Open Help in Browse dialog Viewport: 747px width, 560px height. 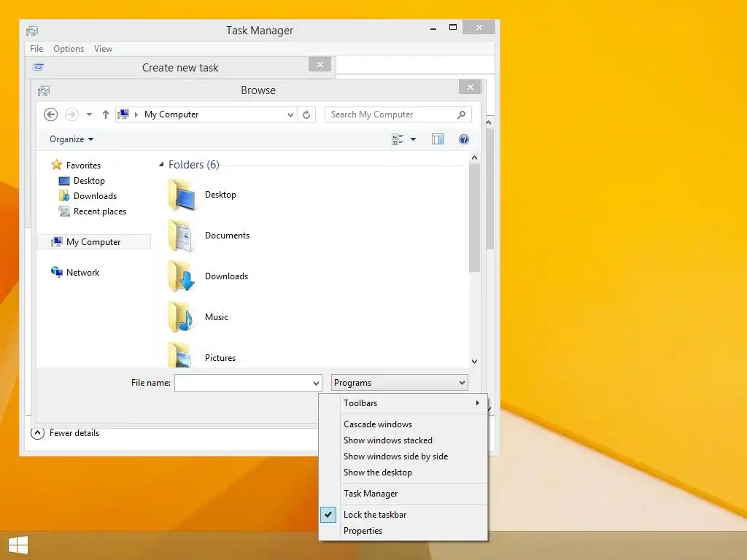(463, 139)
